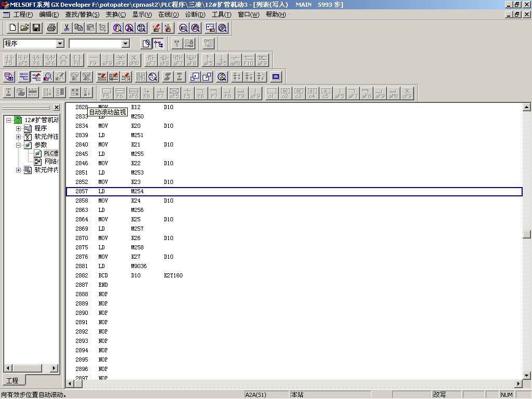The image size is (532, 399).
Task: Expand the 软元件注 tree node
Action: click(18, 137)
